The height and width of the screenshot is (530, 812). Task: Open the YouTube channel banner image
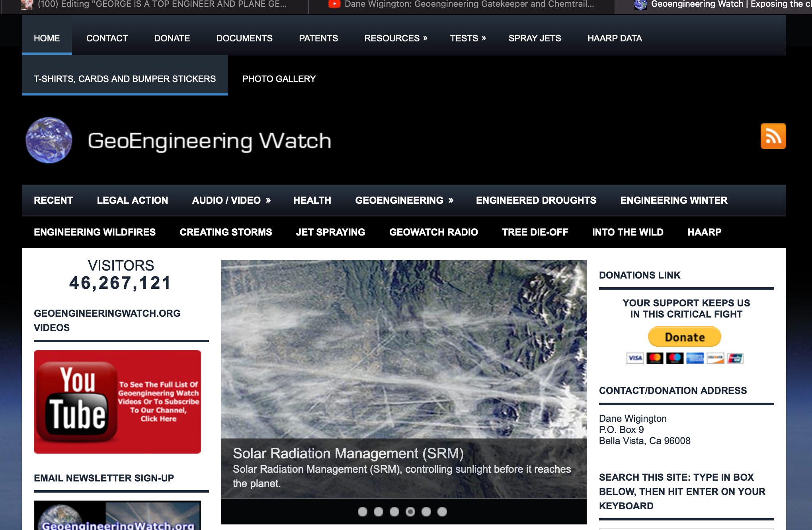tap(117, 401)
